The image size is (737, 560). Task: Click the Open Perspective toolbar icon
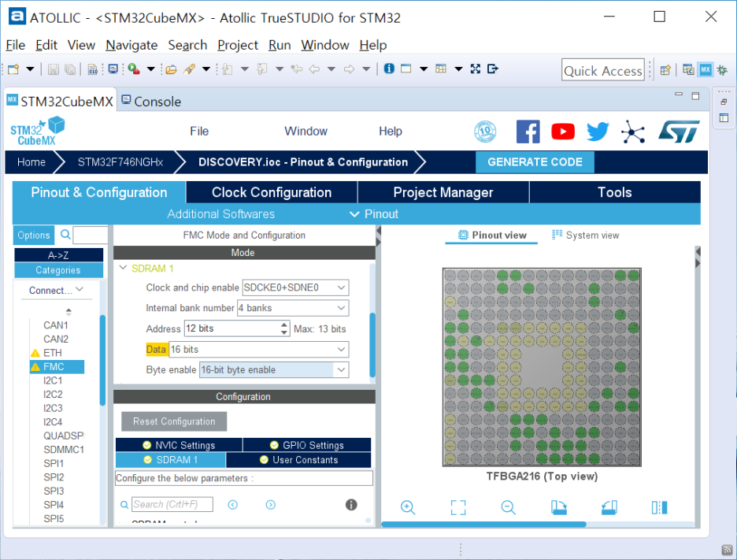pyautogui.click(x=665, y=70)
